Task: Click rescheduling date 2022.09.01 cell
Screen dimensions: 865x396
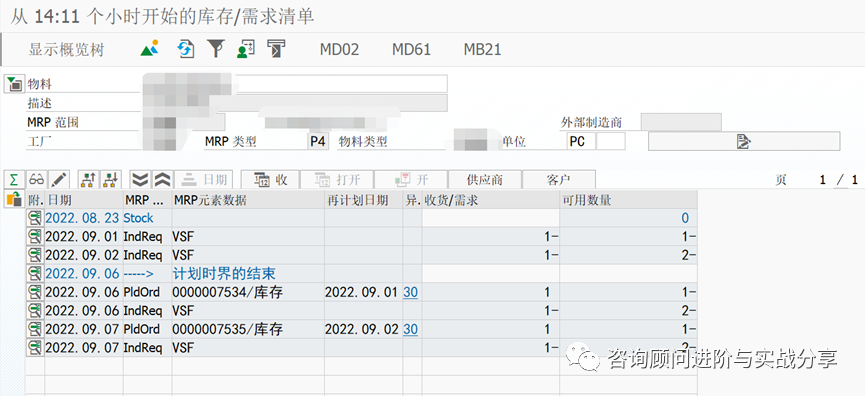Action: coord(363,292)
